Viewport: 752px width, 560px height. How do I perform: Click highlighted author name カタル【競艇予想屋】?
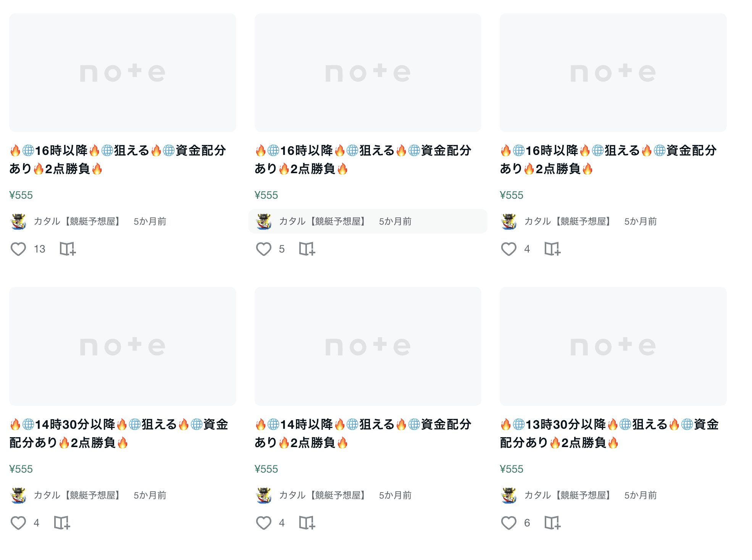tap(323, 221)
